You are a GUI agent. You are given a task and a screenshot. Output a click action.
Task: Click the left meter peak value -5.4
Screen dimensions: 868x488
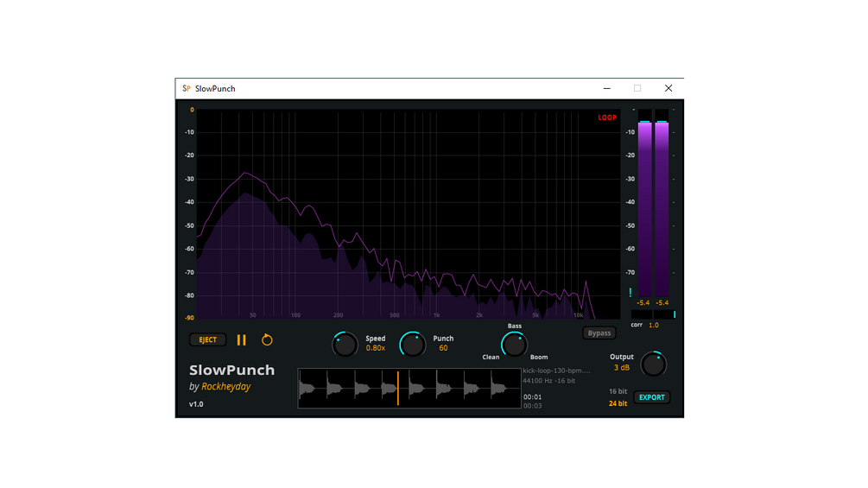click(x=643, y=302)
